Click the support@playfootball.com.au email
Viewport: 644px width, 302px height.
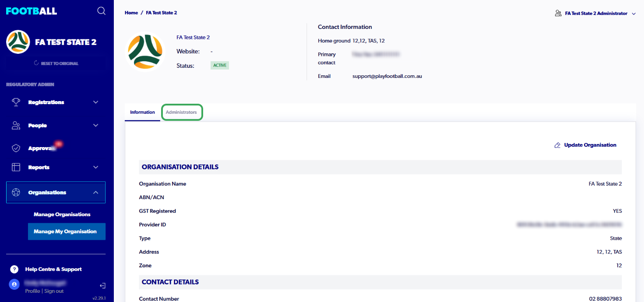click(387, 76)
